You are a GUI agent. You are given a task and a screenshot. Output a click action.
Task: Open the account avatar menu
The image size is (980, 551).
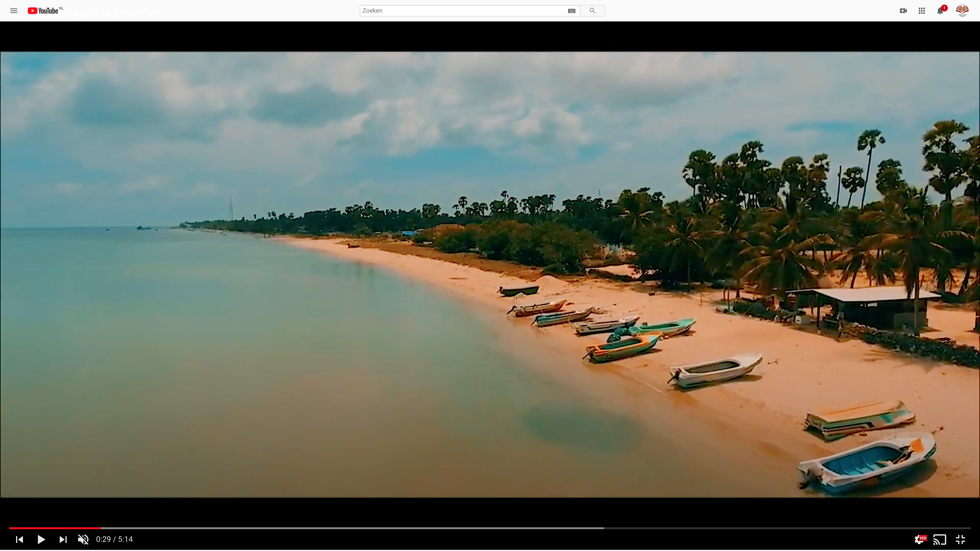click(x=962, y=11)
